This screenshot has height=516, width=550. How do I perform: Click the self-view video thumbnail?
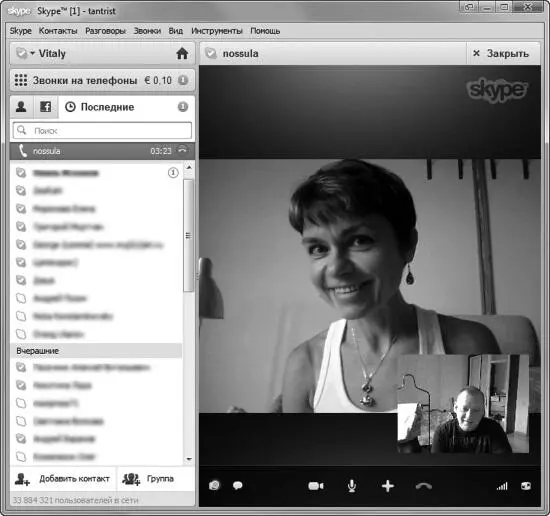(x=463, y=404)
